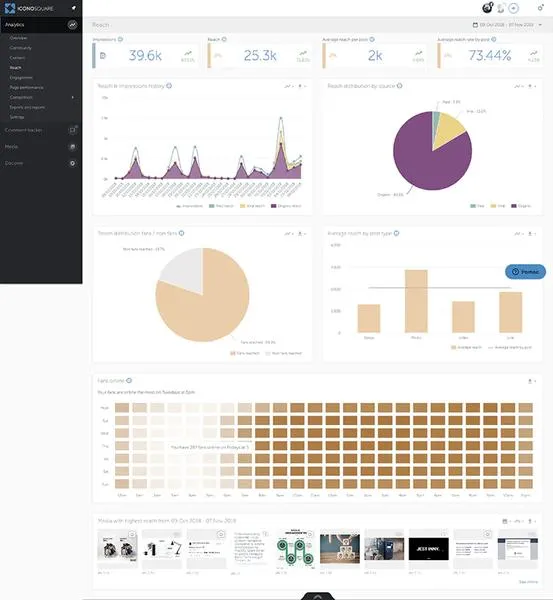Open Community analytics page

[x=21, y=48]
